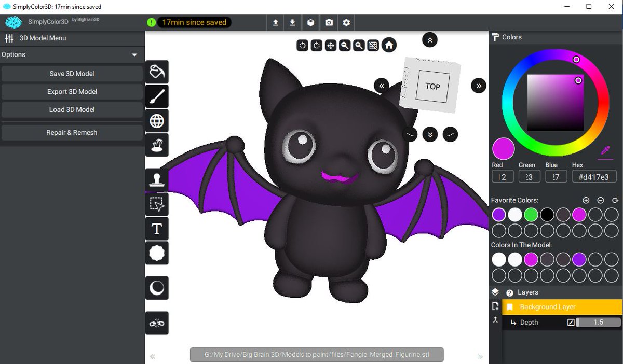Pick the black favorite color swatch

(x=547, y=215)
